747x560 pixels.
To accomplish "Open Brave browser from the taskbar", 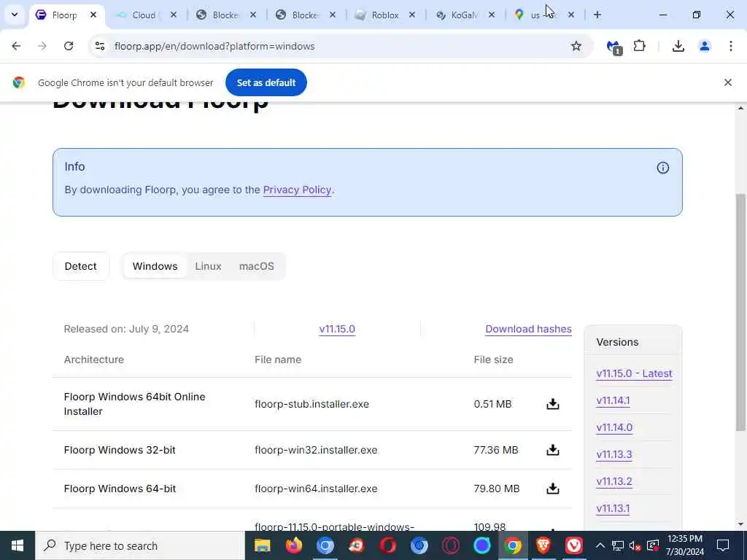I will click(x=543, y=545).
